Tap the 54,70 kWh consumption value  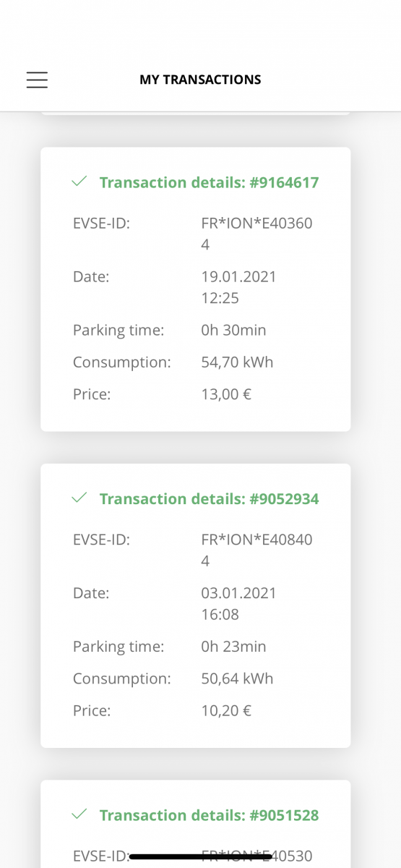coord(237,362)
